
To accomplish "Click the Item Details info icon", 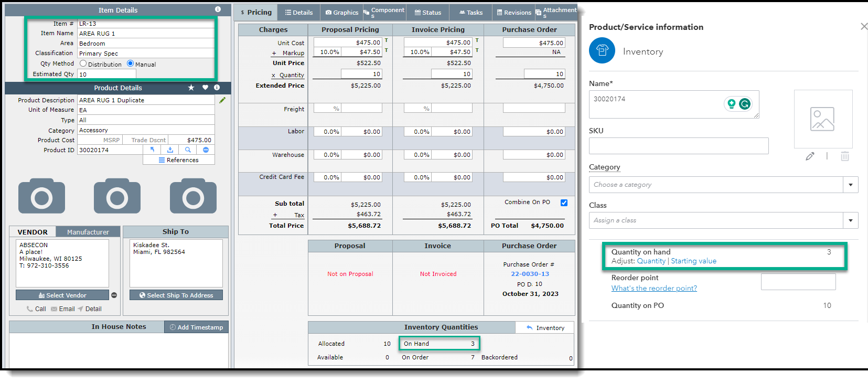I will [x=218, y=9].
